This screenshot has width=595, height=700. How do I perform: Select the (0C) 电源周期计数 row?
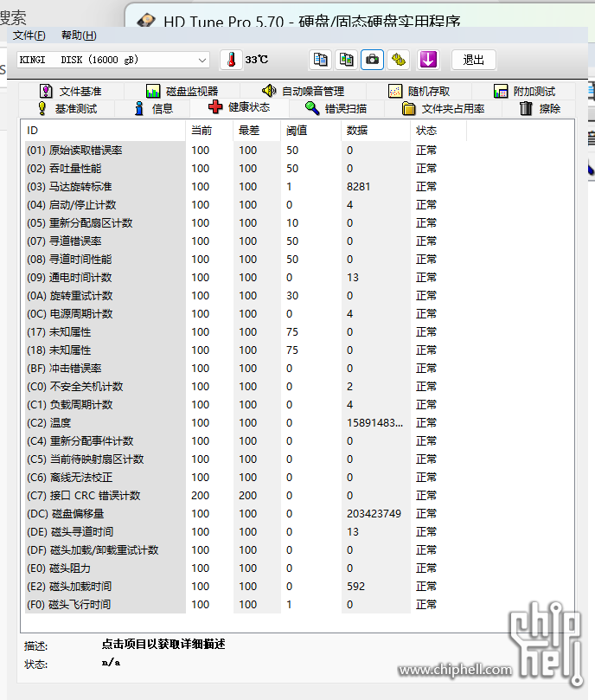246,314
